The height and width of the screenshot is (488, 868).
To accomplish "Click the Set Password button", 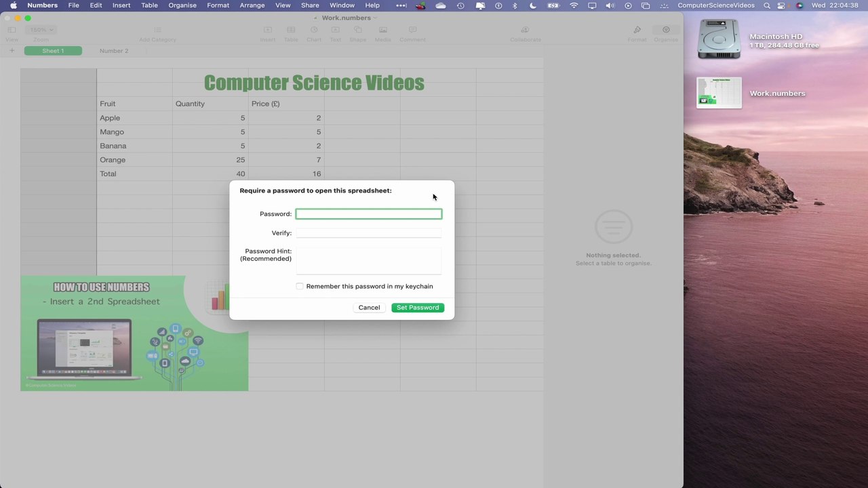I will point(418,308).
